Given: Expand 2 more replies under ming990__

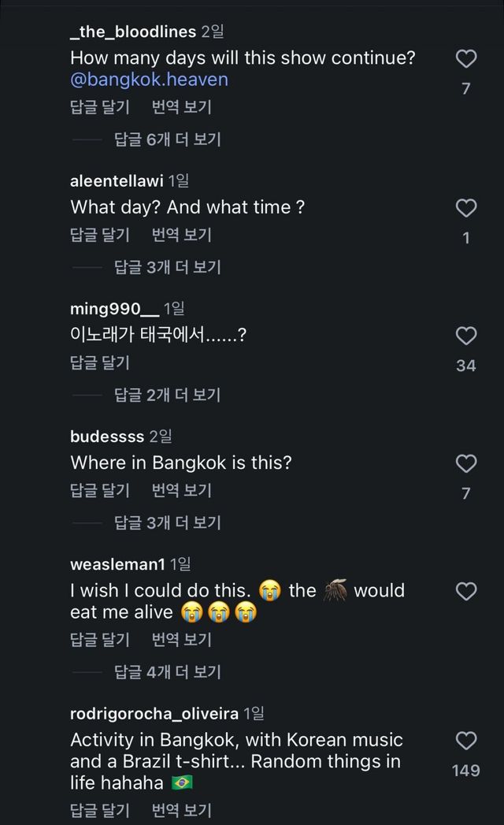Looking at the screenshot, I should pos(167,395).
